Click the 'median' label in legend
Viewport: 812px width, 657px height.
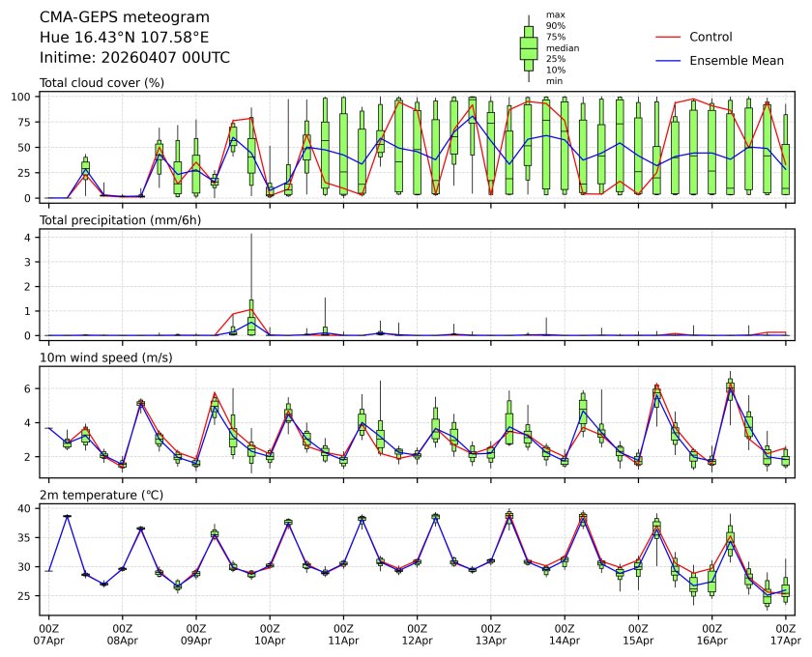pyautogui.click(x=560, y=47)
